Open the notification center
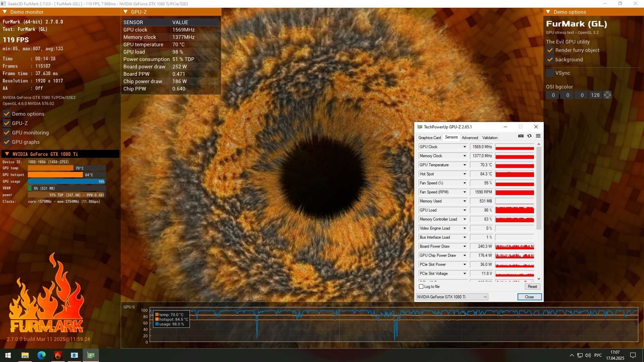 633,355
